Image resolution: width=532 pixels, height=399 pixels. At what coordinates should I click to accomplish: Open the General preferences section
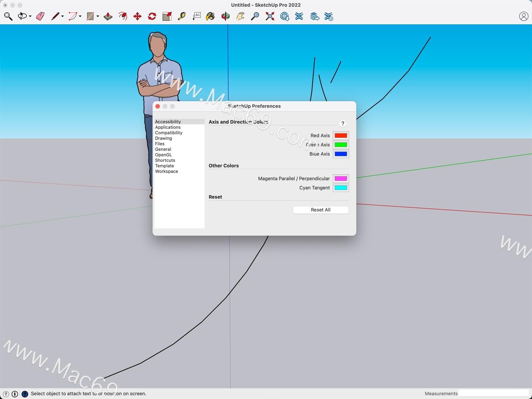pyautogui.click(x=179, y=149)
